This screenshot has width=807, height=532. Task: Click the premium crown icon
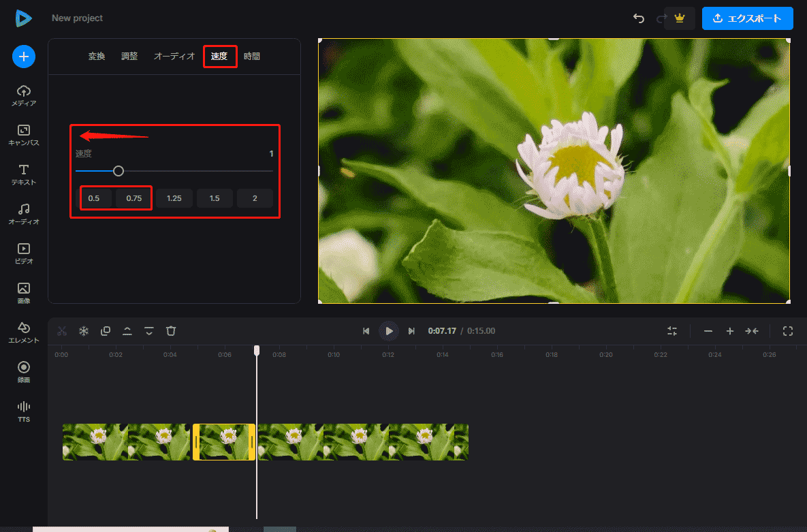click(x=680, y=18)
